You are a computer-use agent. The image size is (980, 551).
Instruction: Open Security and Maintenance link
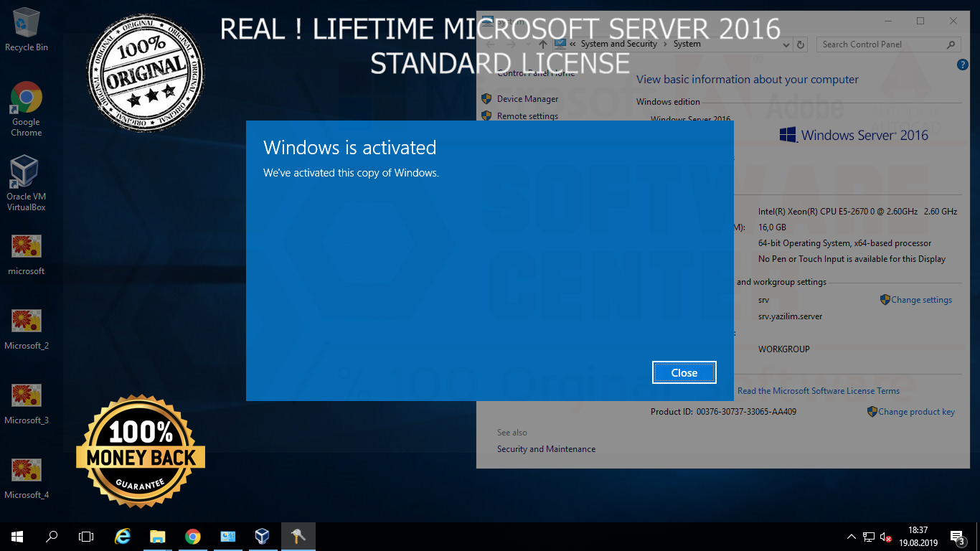pyautogui.click(x=546, y=449)
